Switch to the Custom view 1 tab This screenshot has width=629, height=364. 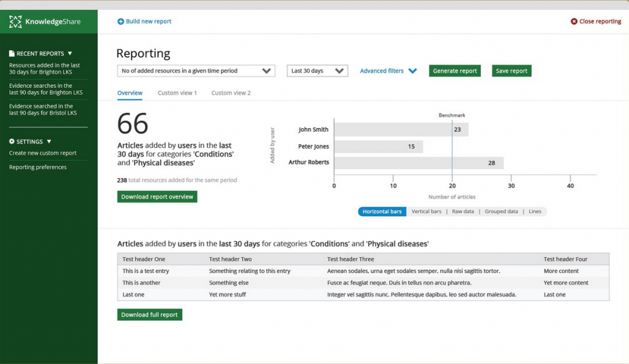pos(177,93)
